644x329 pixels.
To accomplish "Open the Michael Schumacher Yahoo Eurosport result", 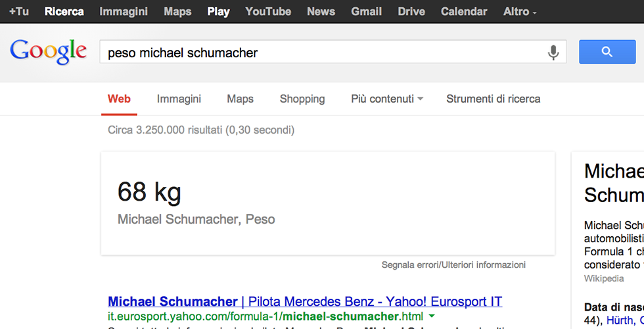I will 305,302.
